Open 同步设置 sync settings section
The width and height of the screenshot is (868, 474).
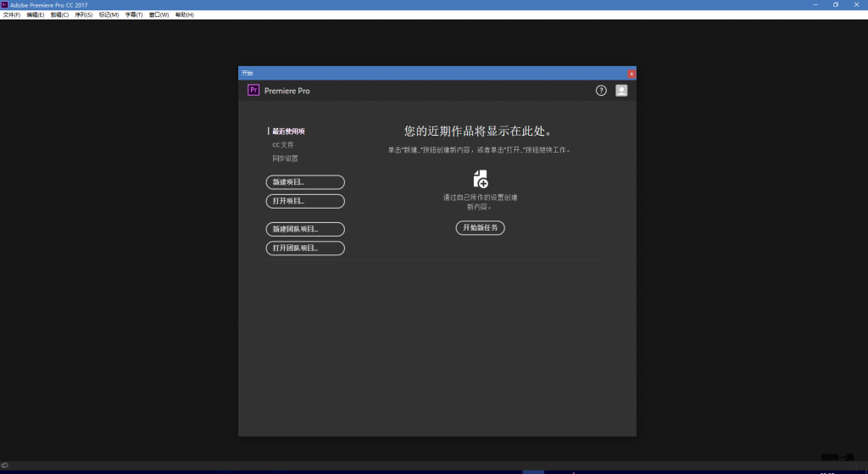click(x=285, y=159)
